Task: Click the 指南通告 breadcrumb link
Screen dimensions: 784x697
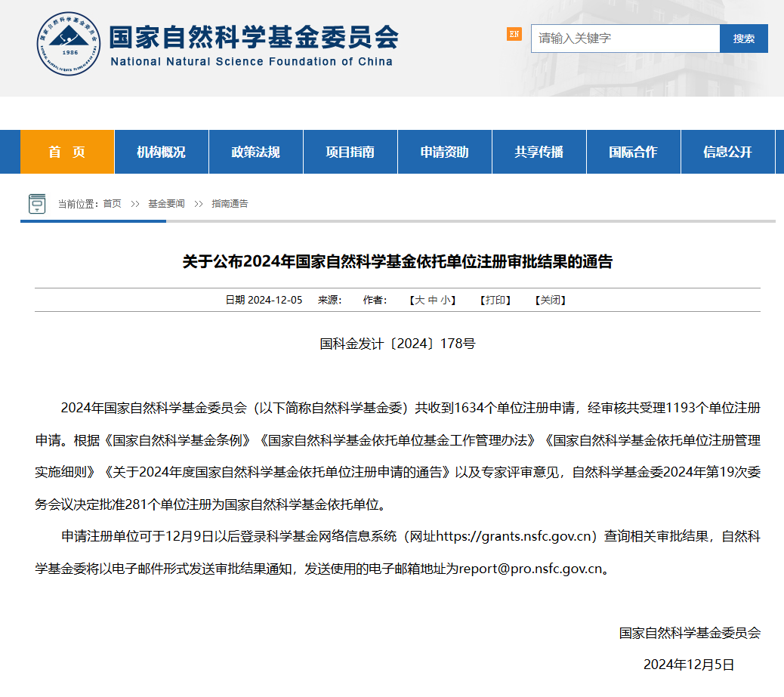Action: (230, 204)
